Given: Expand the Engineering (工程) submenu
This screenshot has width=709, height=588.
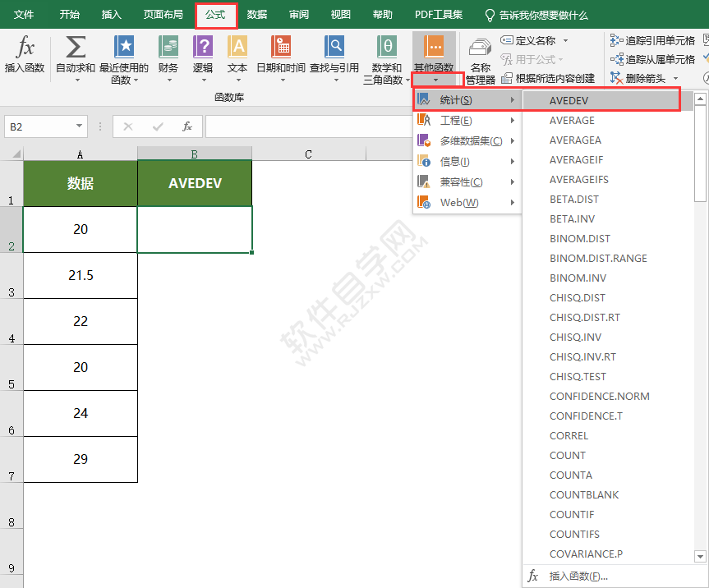Looking at the screenshot, I should pos(467,121).
